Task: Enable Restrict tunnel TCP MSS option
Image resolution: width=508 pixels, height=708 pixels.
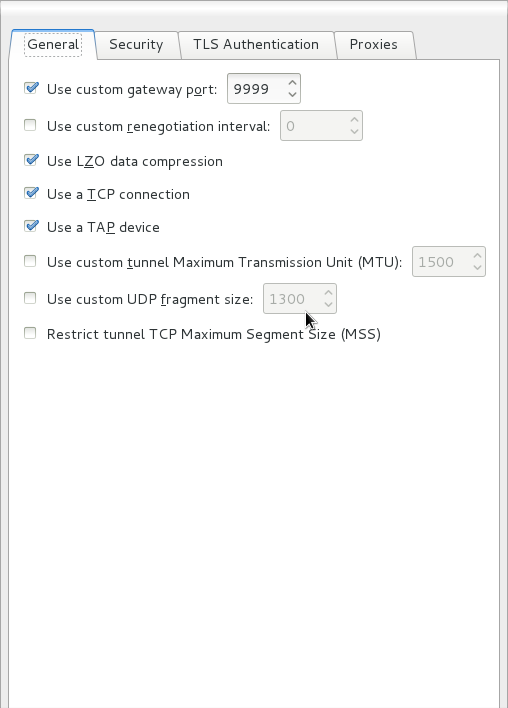Action: (x=30, y=333)
